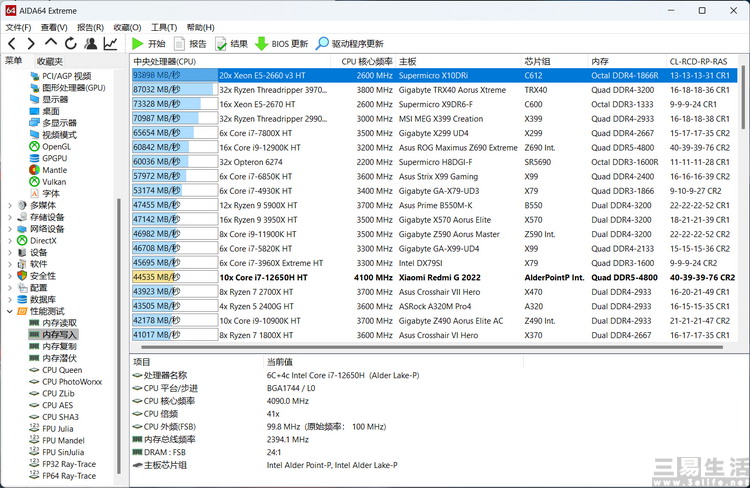Select FP64 Ray-Trace benchmark

(63, 476)
